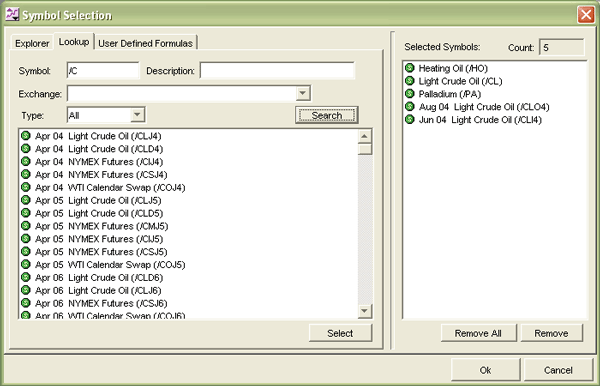Click the scroll up arrow in results list

(x=364, y=136)
